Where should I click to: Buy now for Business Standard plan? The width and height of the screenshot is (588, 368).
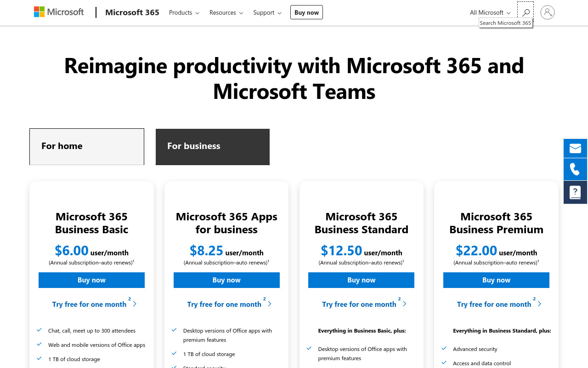tap(361, 280)
